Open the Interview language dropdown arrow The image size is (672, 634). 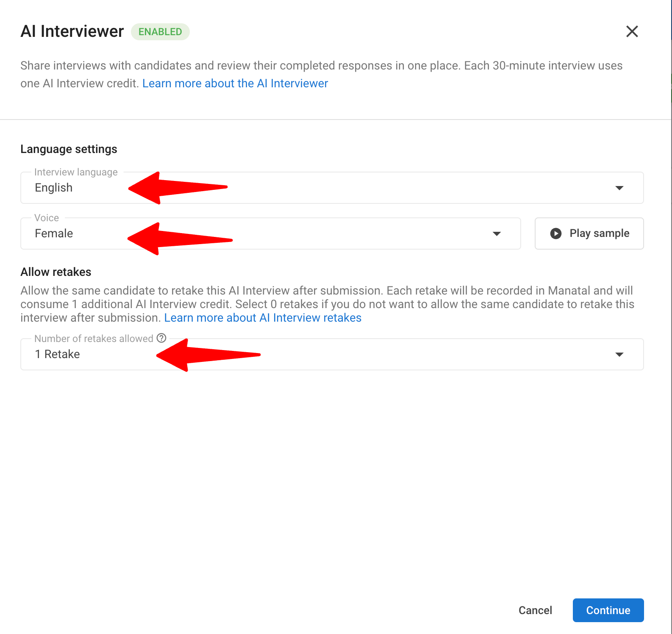[619, 188]
